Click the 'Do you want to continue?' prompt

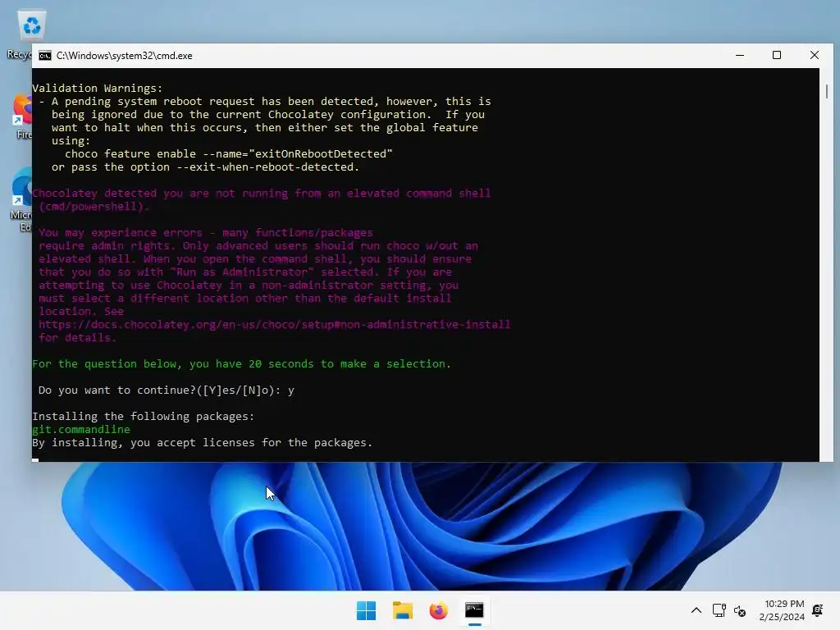(x=166, y=390)
